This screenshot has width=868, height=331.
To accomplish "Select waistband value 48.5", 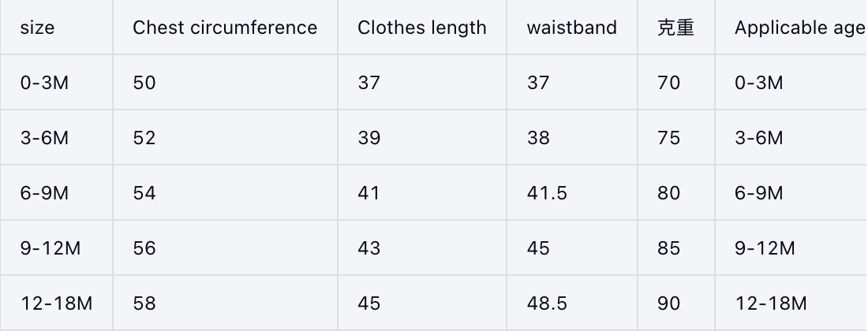I will tap(547, 303).
